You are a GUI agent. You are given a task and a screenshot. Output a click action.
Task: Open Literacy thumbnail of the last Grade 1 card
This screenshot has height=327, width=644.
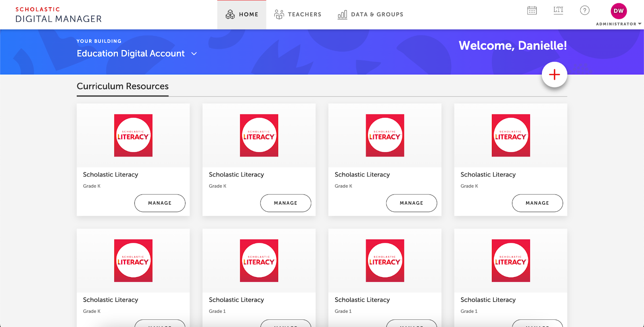tap(511, 261)
